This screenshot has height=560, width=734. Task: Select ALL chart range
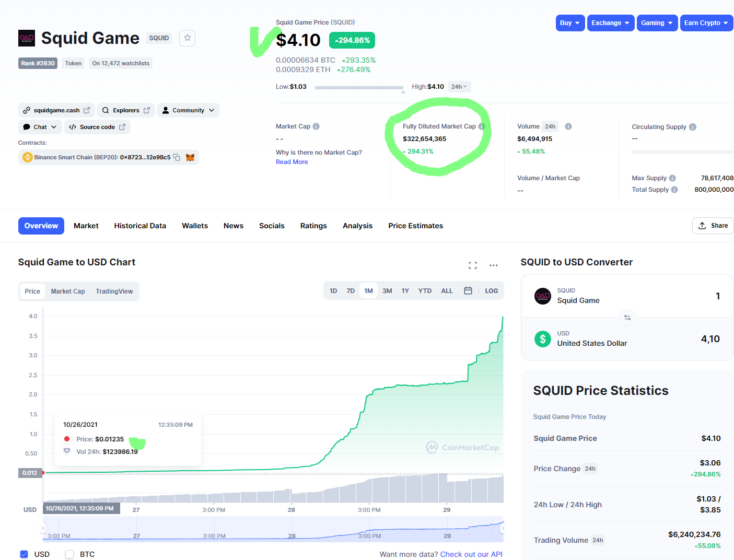point(447,290)
